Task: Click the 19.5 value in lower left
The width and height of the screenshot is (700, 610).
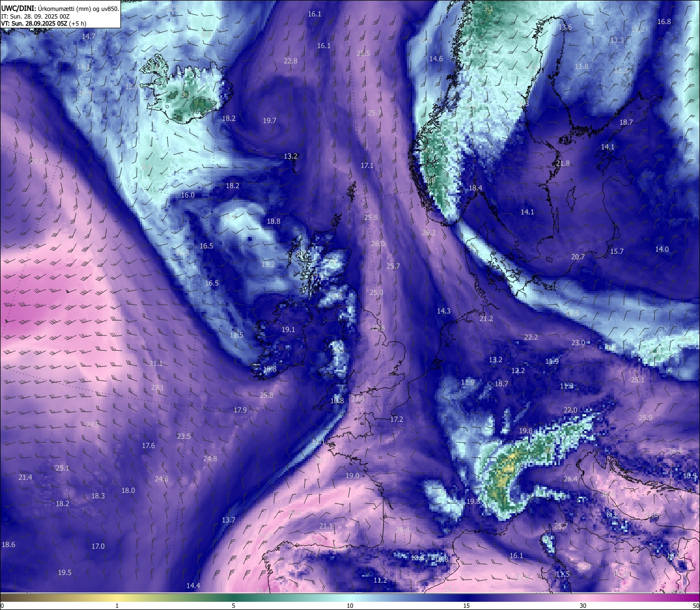Action: 65,572
